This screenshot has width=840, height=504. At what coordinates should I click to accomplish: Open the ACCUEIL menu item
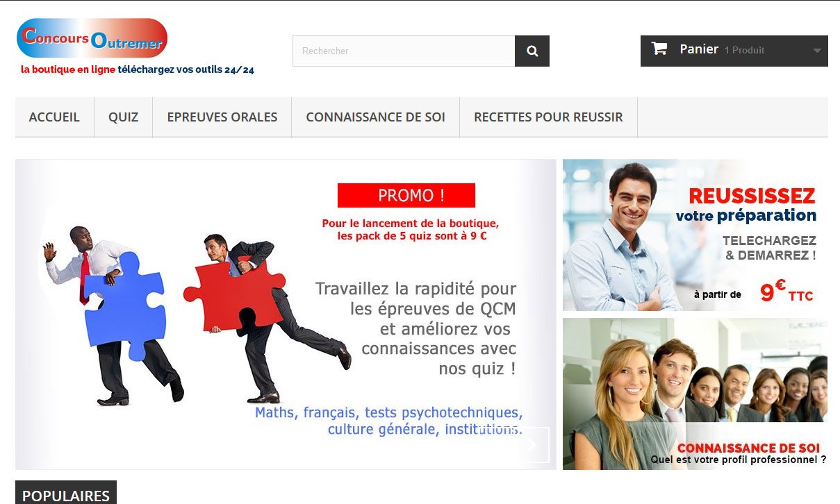tap(54, 117)
